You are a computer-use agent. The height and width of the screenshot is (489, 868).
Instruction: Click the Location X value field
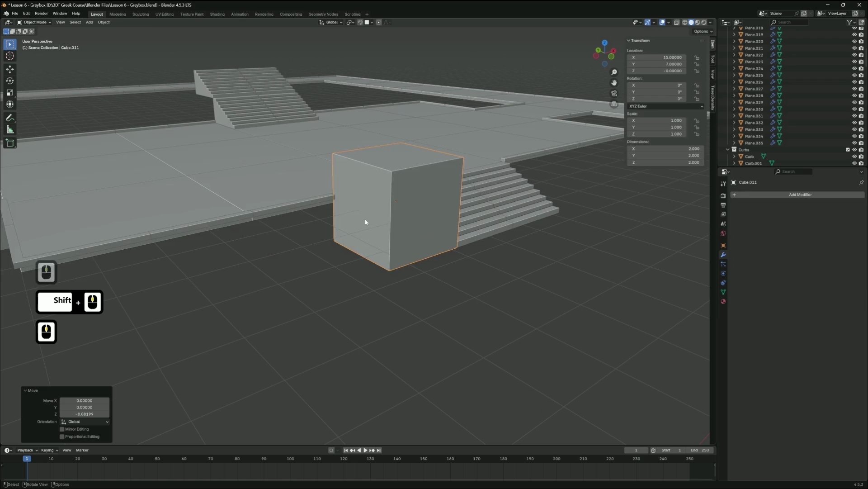click(660, 57)
